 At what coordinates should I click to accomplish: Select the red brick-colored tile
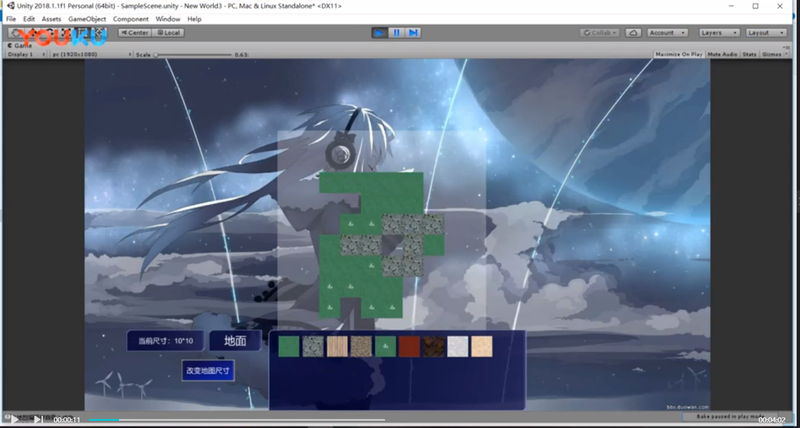[x=409, y=346]
